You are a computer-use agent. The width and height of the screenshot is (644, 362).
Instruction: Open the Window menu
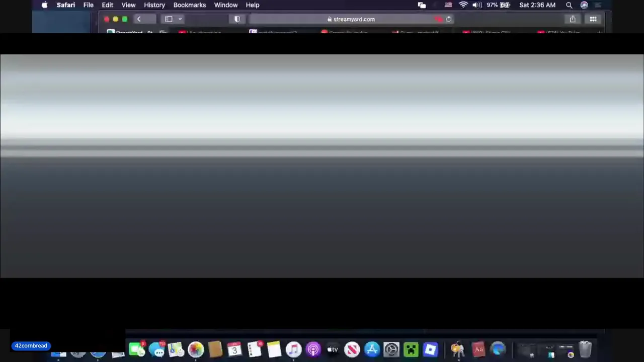pos(226,5)
